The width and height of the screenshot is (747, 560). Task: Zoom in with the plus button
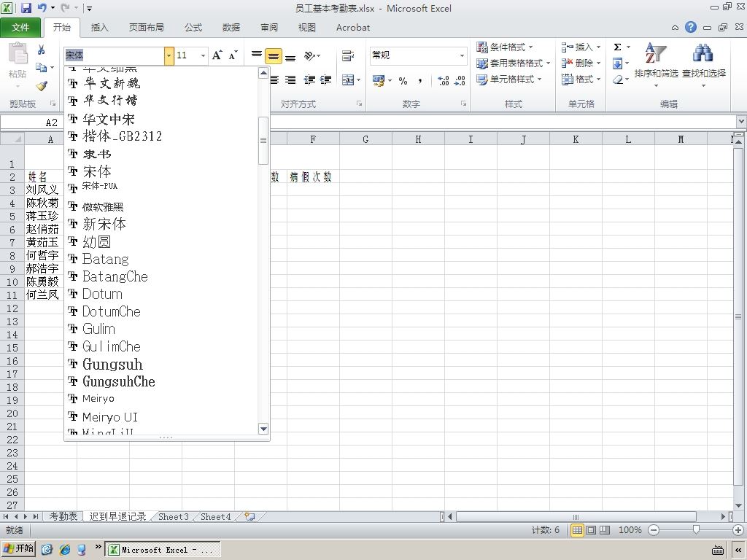pyautogui.click(x=738, y=530)
